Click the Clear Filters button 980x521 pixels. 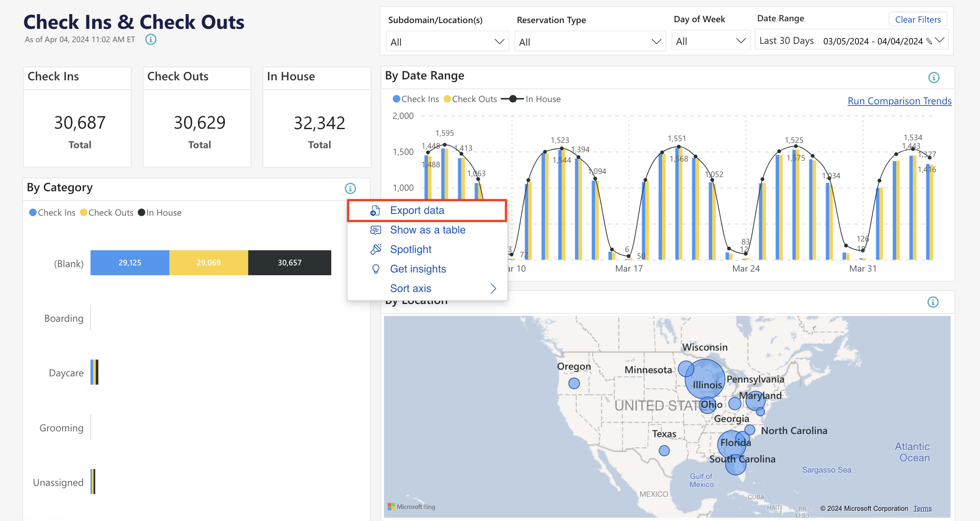[x=917, y=19]
